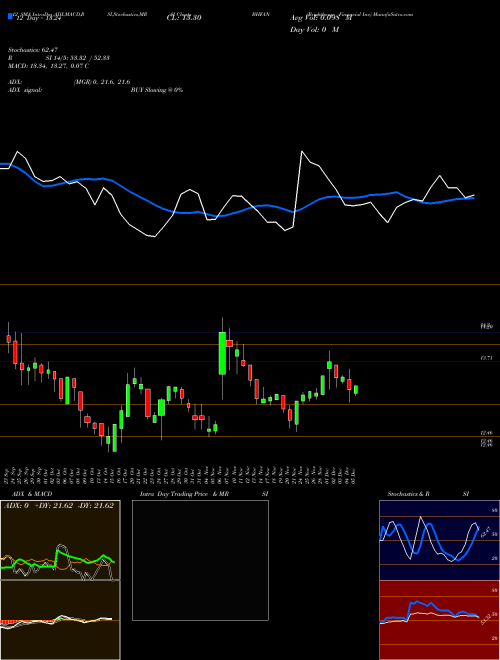Click the blue 12 Day legend square
Image resolution: width=500 pixels, height=660 pixels.
click(11, 16)
